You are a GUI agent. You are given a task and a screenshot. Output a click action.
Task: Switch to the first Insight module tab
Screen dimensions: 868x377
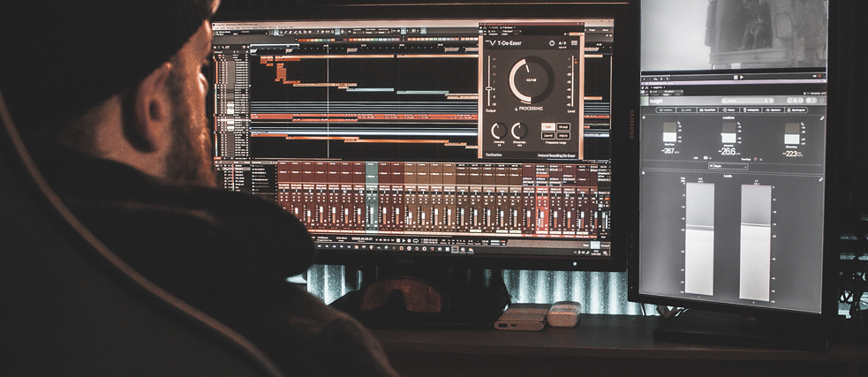pos(664,110)
